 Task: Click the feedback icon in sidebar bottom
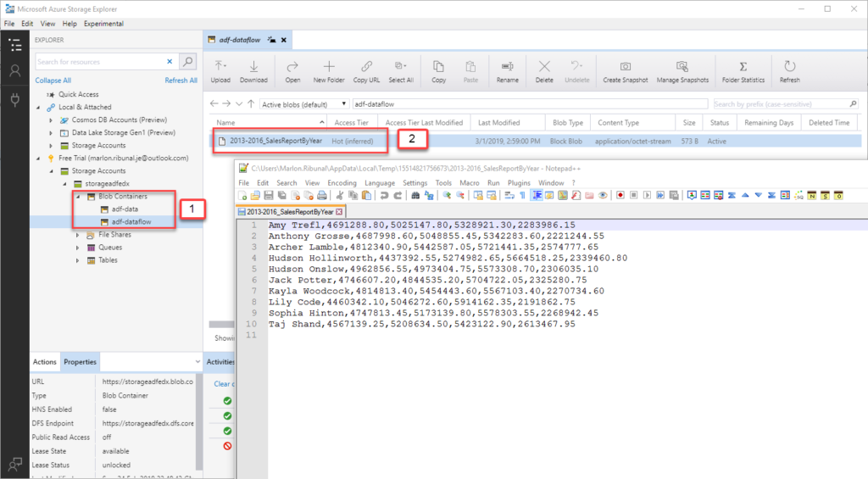click(15, 464)
